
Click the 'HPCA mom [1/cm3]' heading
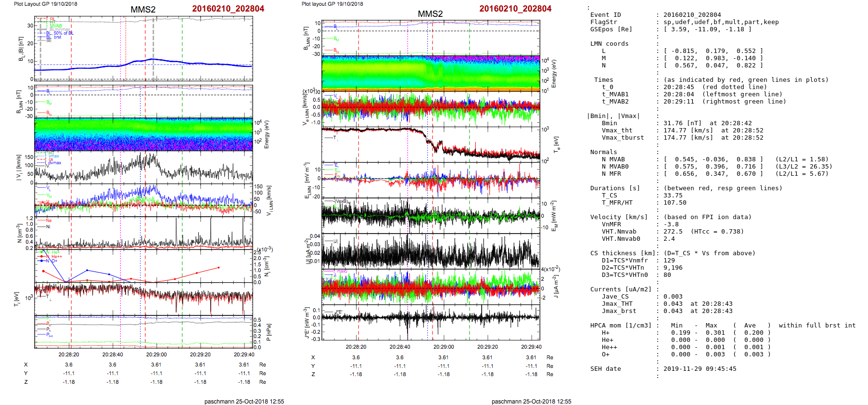[621, 326]
